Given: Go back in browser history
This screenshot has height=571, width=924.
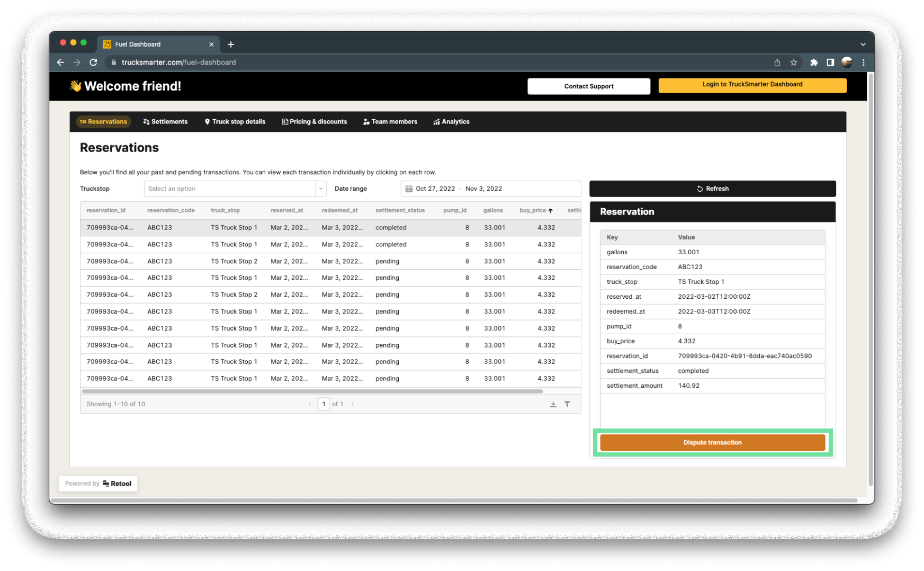Looking at the screenshot, I should 60,63.
